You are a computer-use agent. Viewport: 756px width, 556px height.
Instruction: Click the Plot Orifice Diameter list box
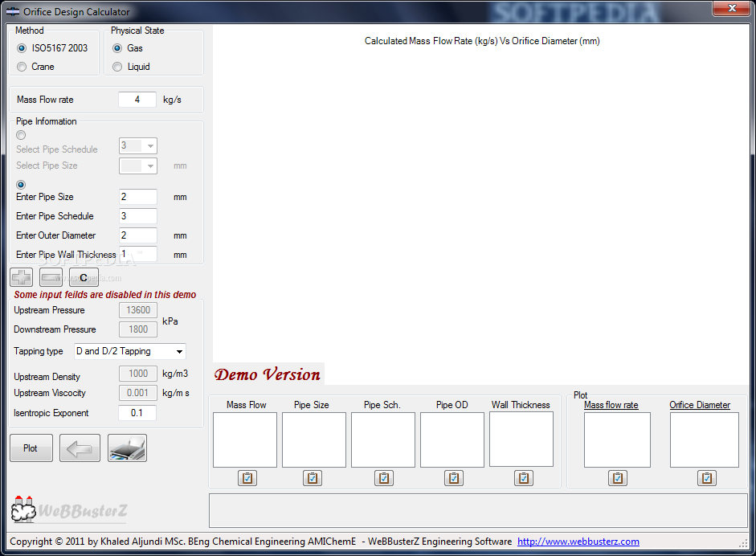(x=705, y=439)
